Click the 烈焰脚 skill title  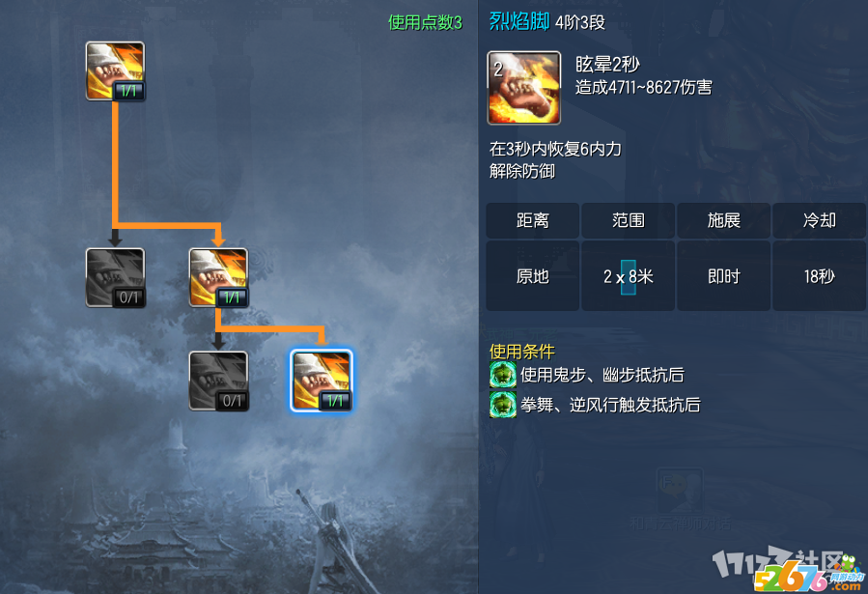click(x=518, y=21)
